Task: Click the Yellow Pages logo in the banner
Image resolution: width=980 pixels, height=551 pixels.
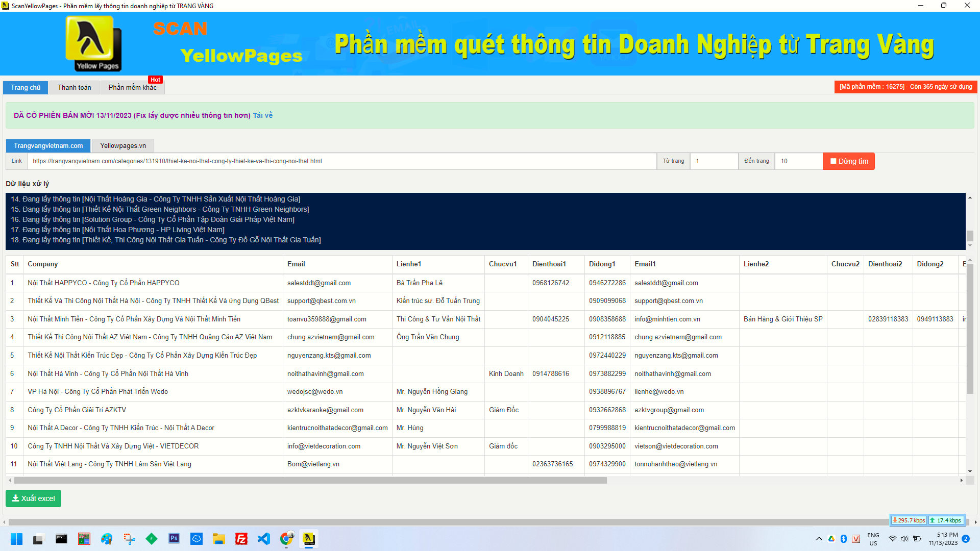Action: click(94, 44)
